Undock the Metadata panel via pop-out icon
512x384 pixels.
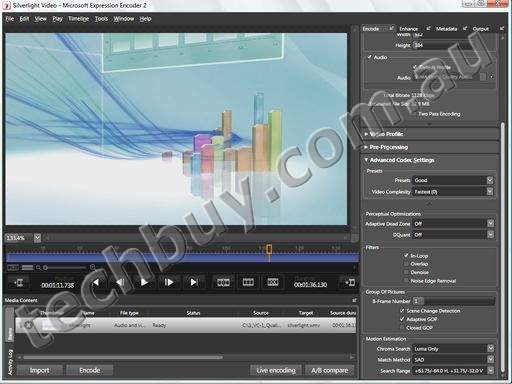[465, 29]
